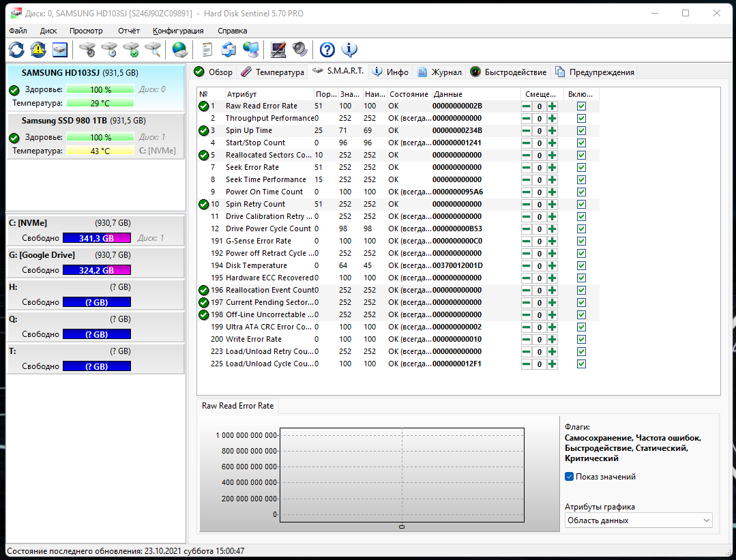This screenshot has height=560, width=736.
Task: Uncheck the enable checkbox for Raw Read Error Rate
Action: [x=581, y=106]
